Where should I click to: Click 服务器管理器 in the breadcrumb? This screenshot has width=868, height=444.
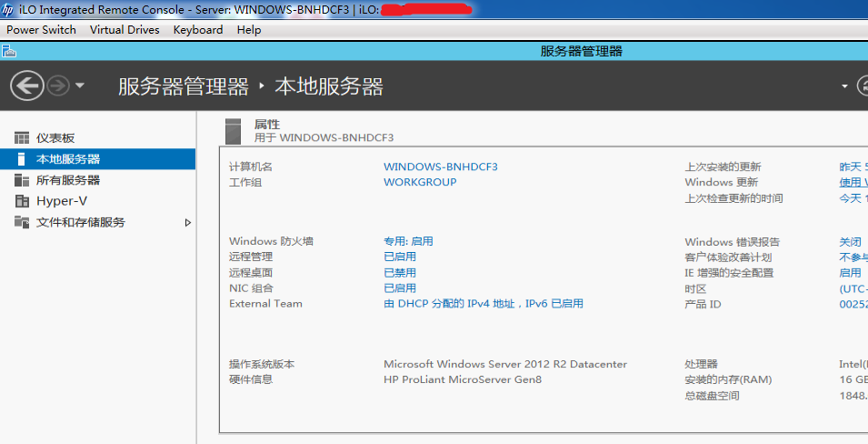coord(184,86)
